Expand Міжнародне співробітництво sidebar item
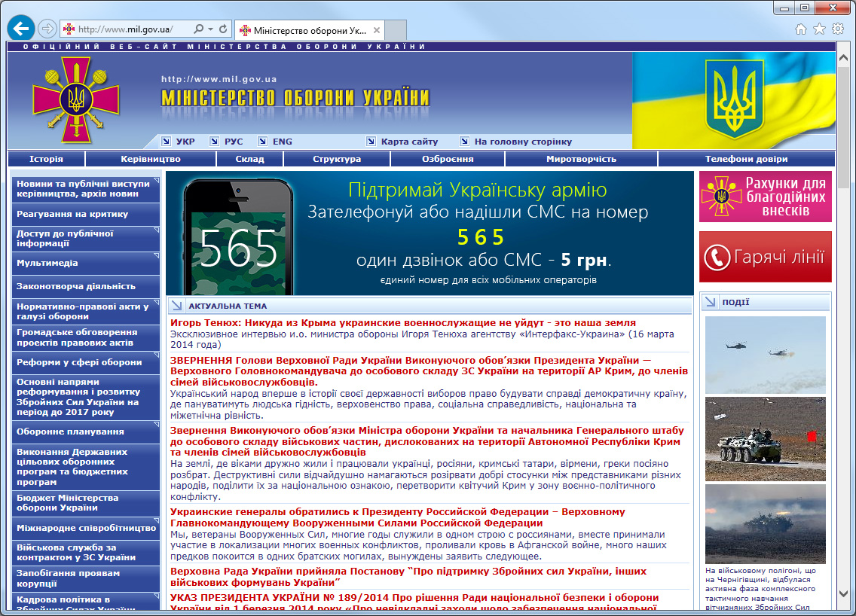856x616 pixels. [86, 528]
